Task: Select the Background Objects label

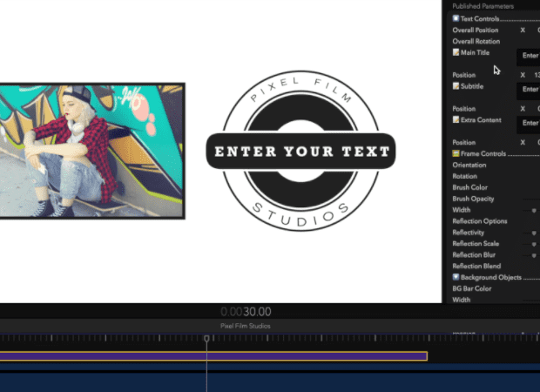Action: coord(491,278)
